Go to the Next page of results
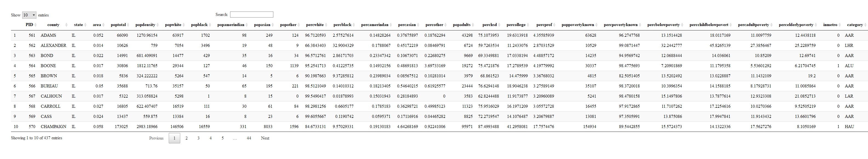This screenshot has width=868, height=159. 265,138
